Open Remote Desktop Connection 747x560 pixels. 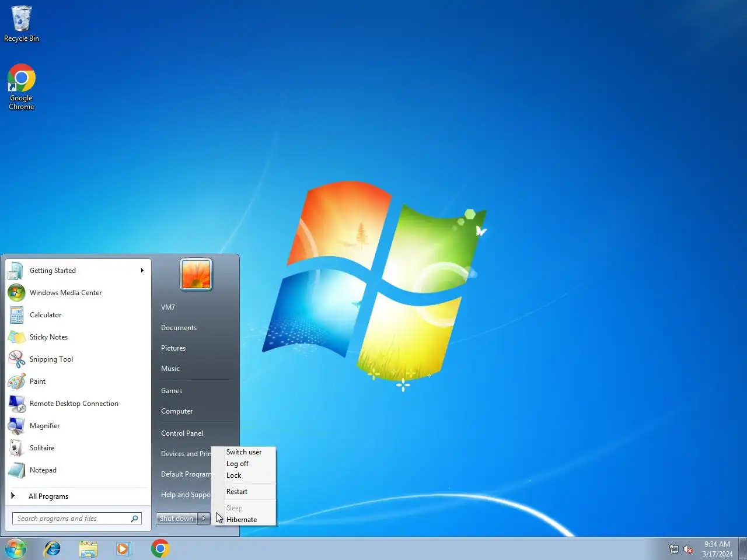78,404
